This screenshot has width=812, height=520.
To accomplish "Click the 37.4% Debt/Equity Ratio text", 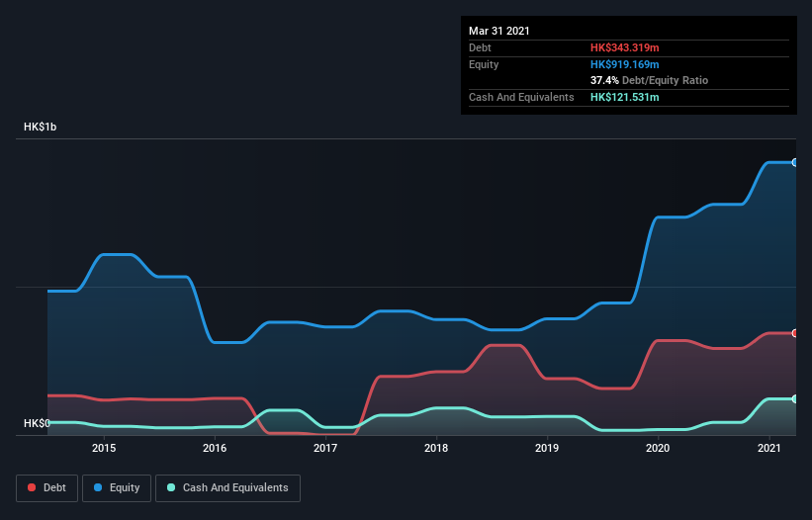I will (x=649, y=80).
